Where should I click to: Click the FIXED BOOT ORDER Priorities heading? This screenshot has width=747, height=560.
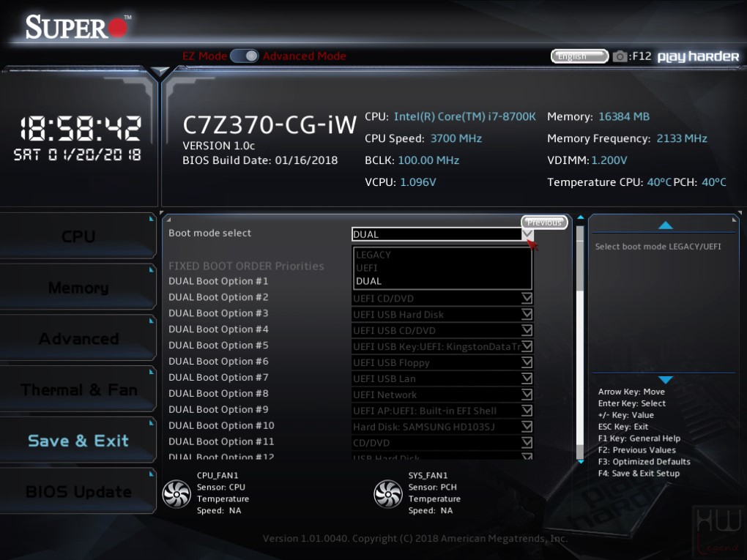(246, 266)
